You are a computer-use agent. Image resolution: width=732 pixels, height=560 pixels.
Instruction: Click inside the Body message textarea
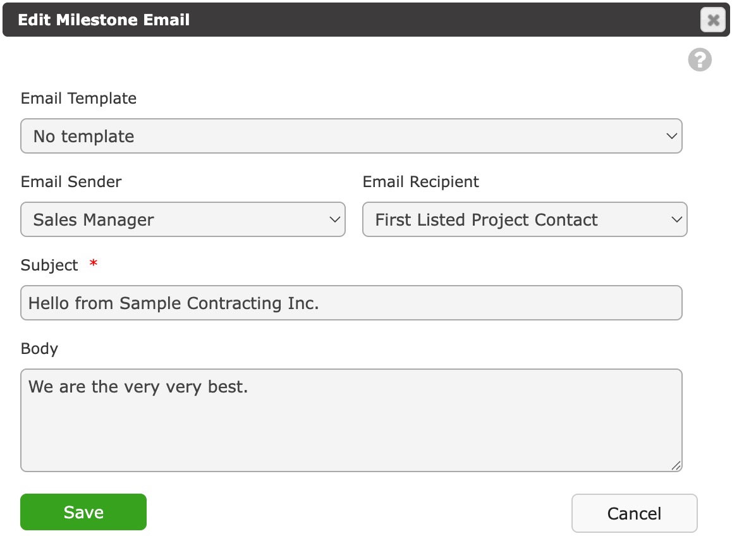pyautogui.click(x=351, y=420)
